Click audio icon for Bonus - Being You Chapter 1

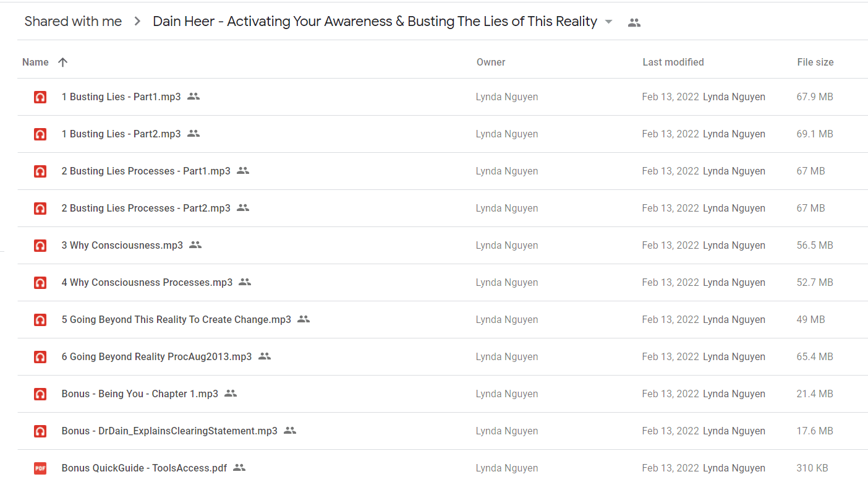point(40,394)
